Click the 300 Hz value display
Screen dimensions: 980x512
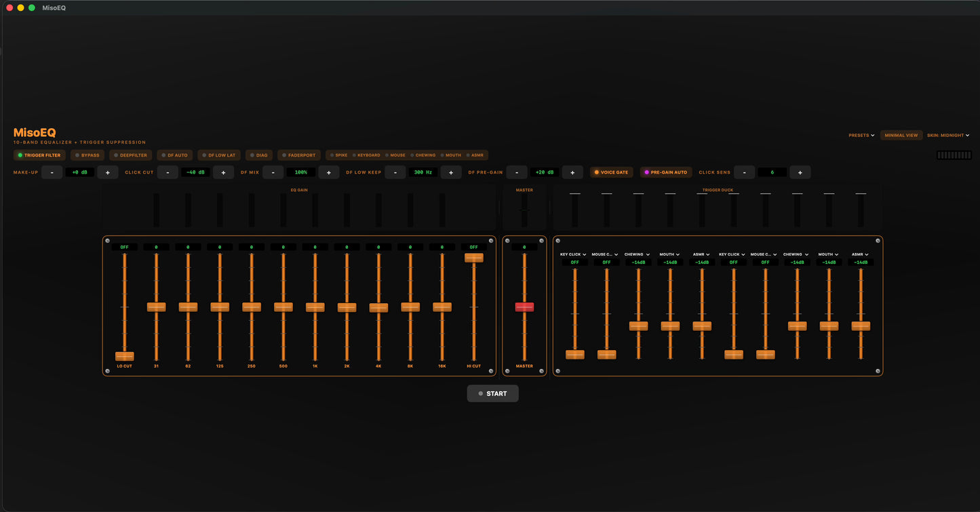423,172
